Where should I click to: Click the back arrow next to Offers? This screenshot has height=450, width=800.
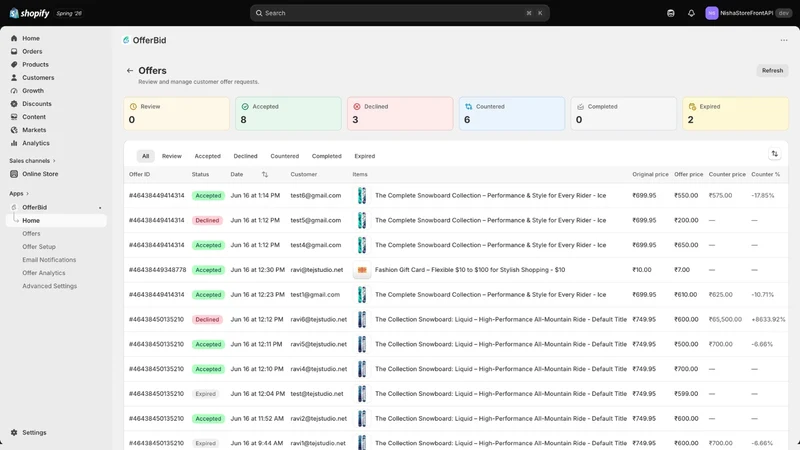(130, 71)
